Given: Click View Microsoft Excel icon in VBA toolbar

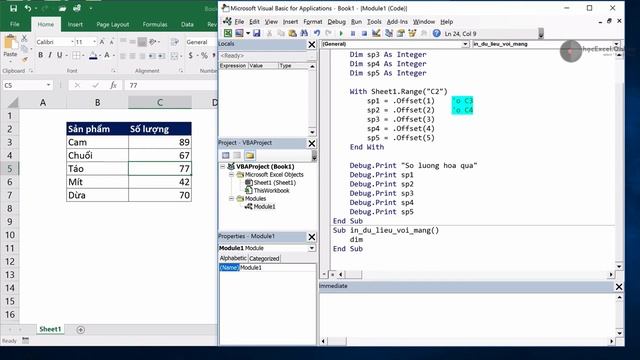Looking at the screenshot, I should pyautogui.click(x=228, y=33).
